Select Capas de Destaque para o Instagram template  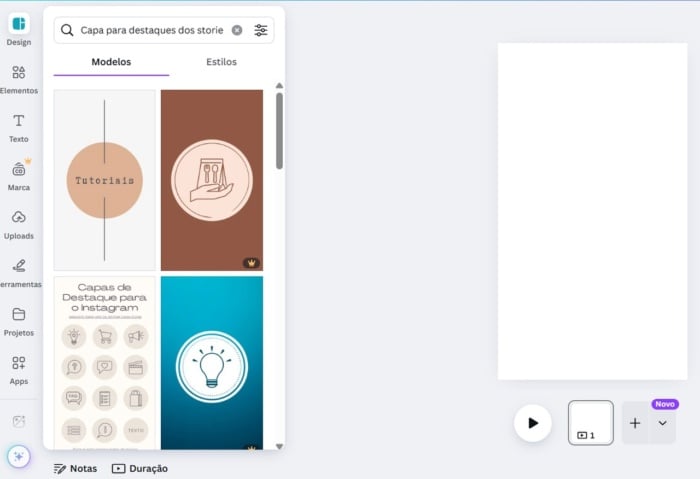(105, 362)
